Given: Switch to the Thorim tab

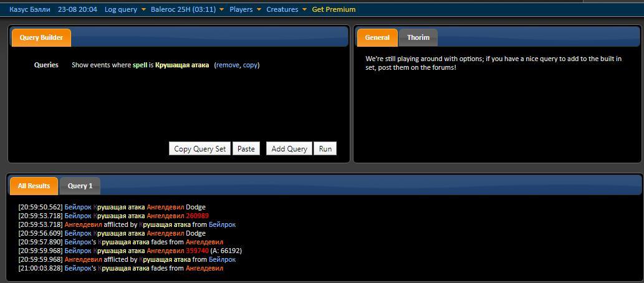Looking at the screenshot, I should 418,37.
